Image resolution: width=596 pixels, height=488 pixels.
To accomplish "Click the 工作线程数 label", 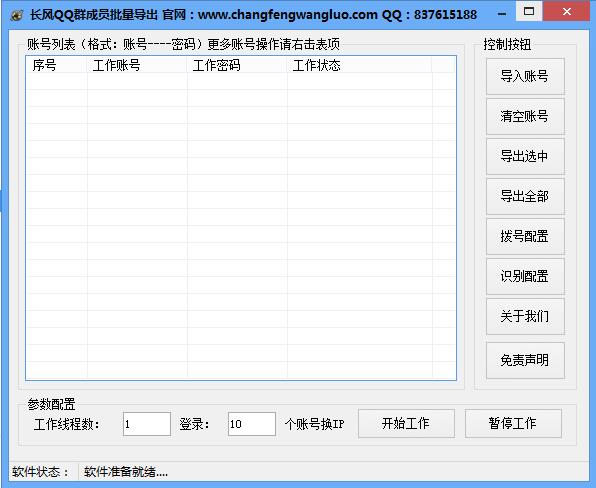I will [67, 424].
